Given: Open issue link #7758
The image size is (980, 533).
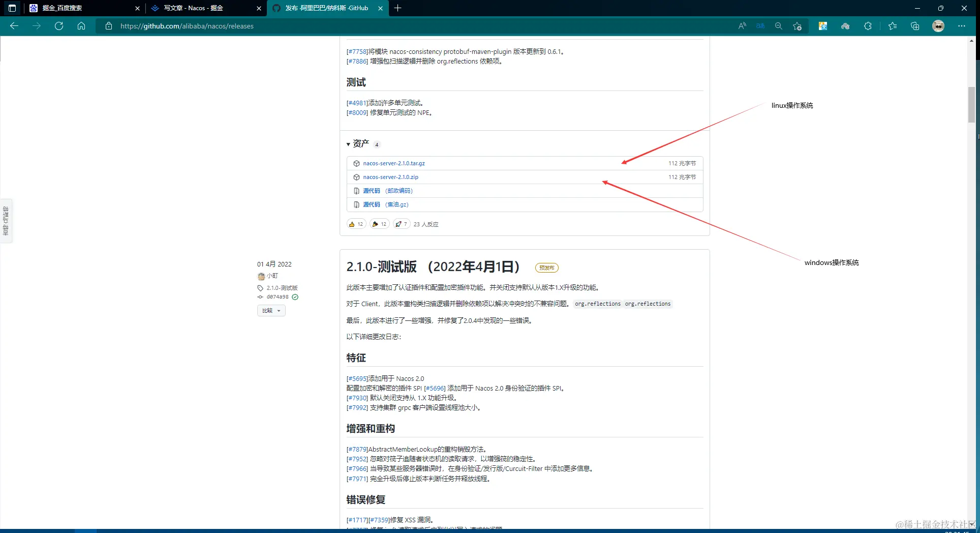Looking at the screenshot, I should (x=357, y=51).
